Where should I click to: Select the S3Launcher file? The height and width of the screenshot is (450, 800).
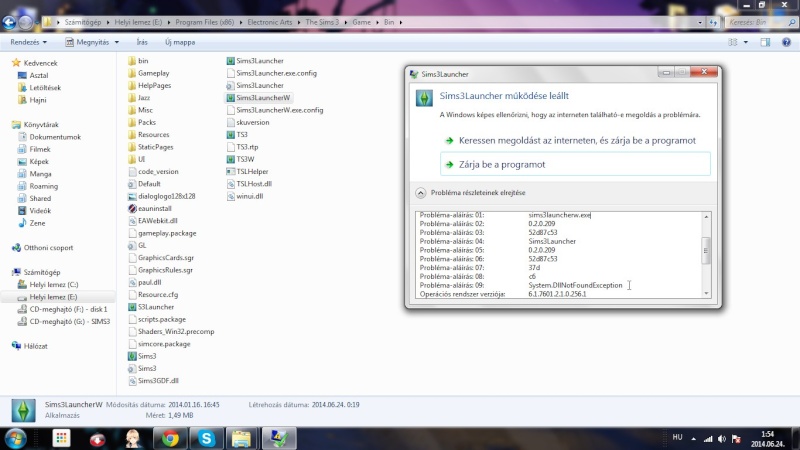(x=151, y=307)
